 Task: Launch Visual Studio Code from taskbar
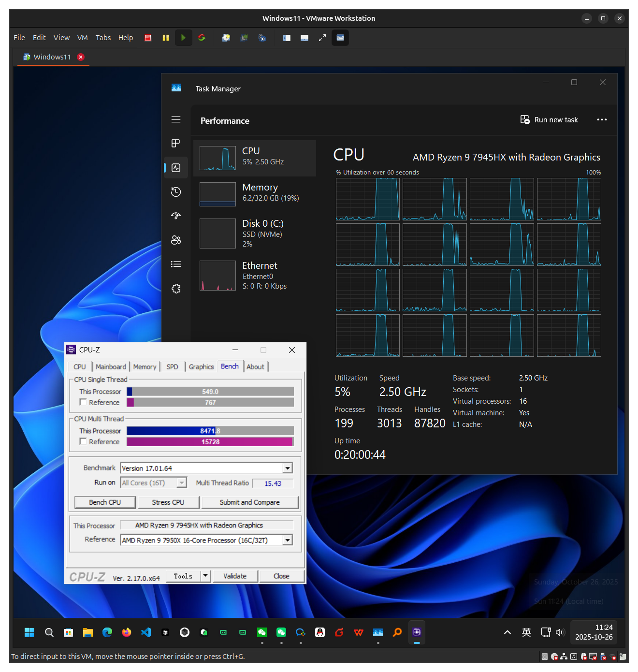146,632
